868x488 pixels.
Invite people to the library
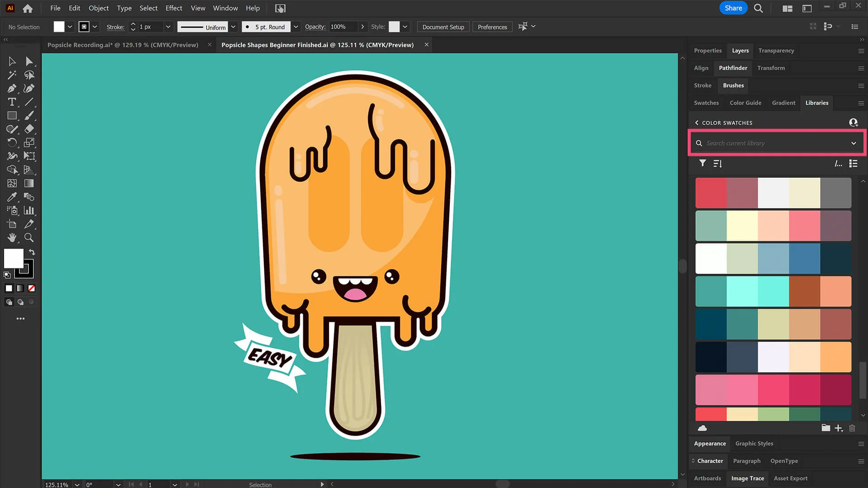click(x=853, y=123)
